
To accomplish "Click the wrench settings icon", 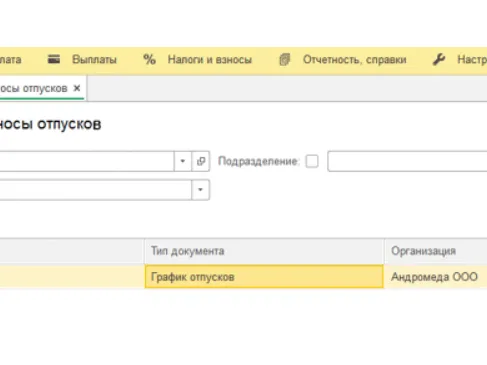I will pyautogui.click(x=439, y=60).
